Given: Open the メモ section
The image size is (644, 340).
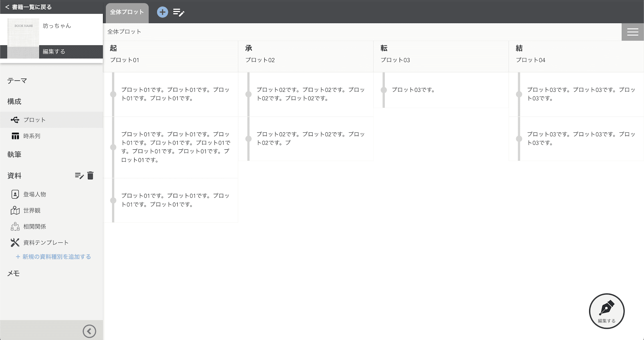Looking at the screenshot, I should pyautogui.click(x=14, y=273).
